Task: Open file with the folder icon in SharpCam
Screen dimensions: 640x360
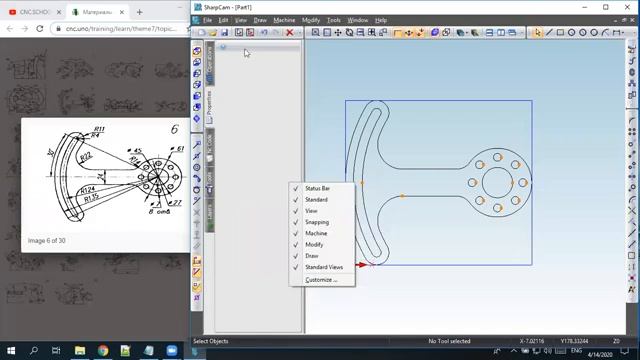Action: [x=213, y=33]
